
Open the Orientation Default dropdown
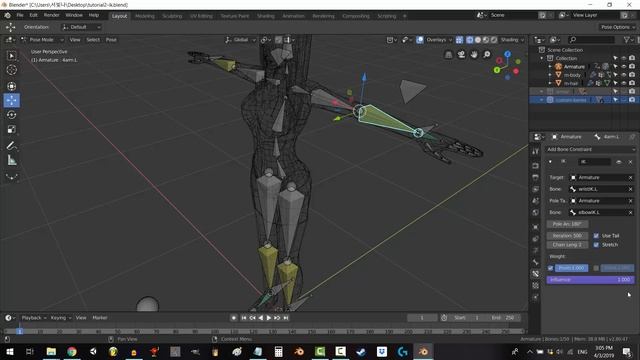tap(81, 27)
